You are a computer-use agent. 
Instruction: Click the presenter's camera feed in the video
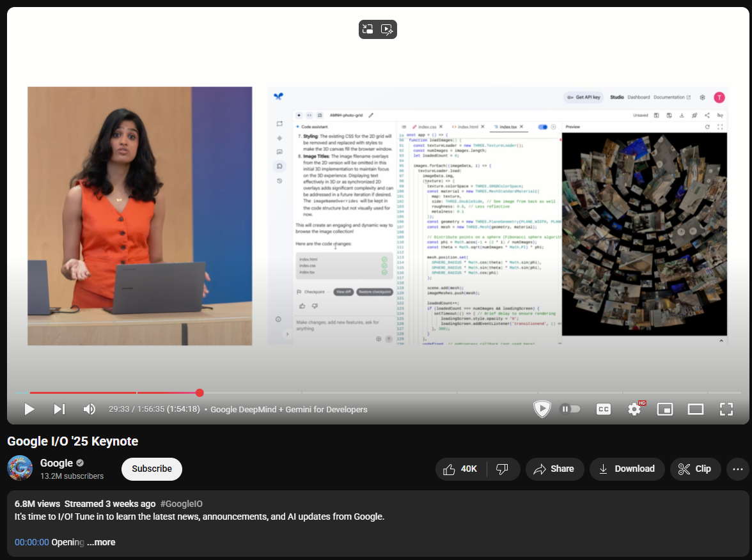point(139,216)
